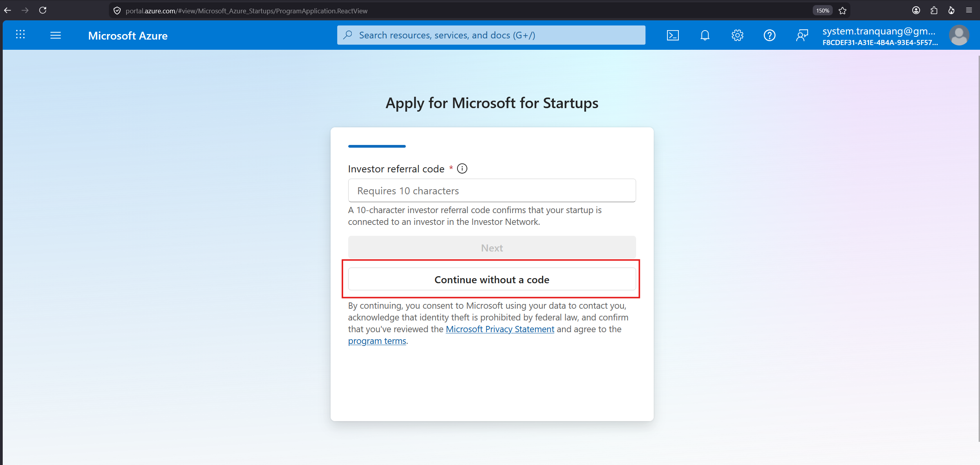Show the Azure portal side menu
Viewport: 980px width, 465px height.
point(56,35)
